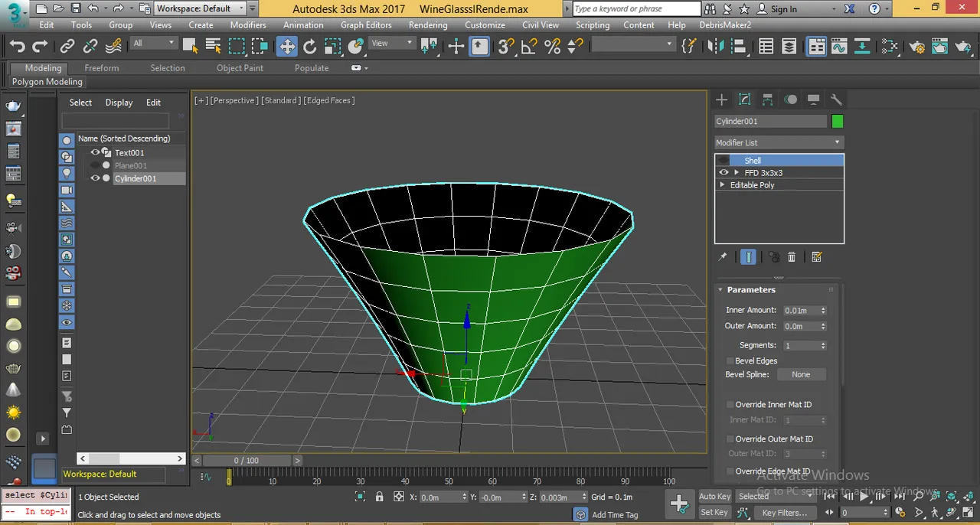Open the View reference coordinate dropdown
Viewport: 980px width, 525px height.
click(390, 43)
